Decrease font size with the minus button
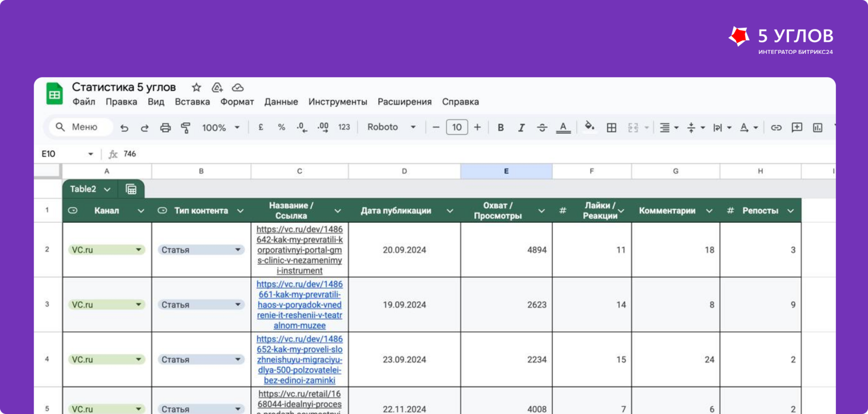 [436, 127]
